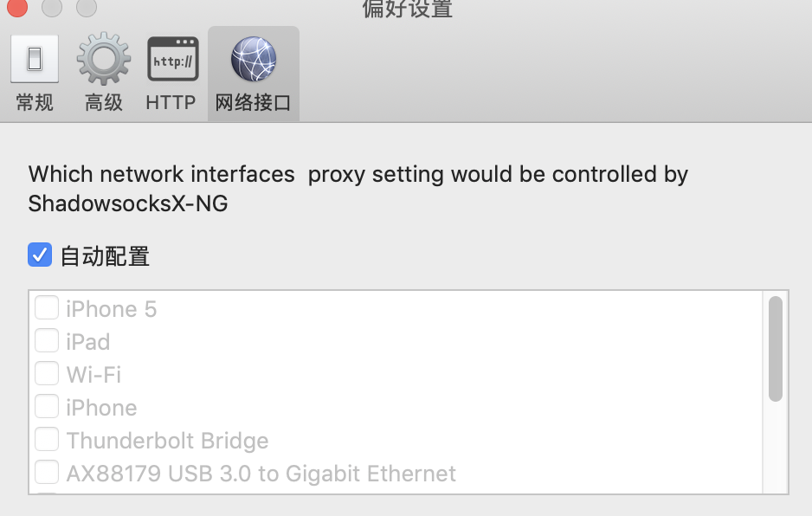Image resolution: width=812 pixels, height=516 pixels.
Task: Click the interface list scrollbar thumb
Action: tap(777, 346)
